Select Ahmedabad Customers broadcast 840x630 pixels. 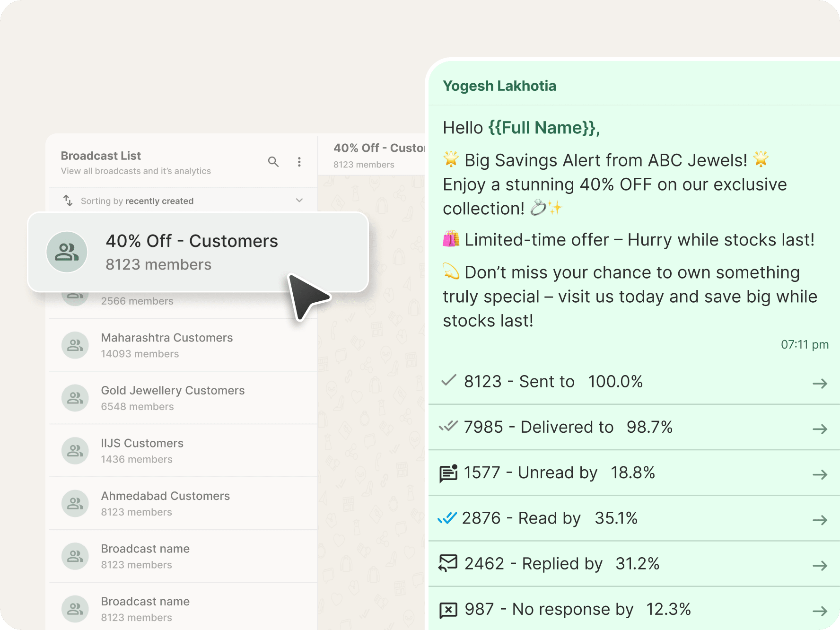click(x=165, y=503)
